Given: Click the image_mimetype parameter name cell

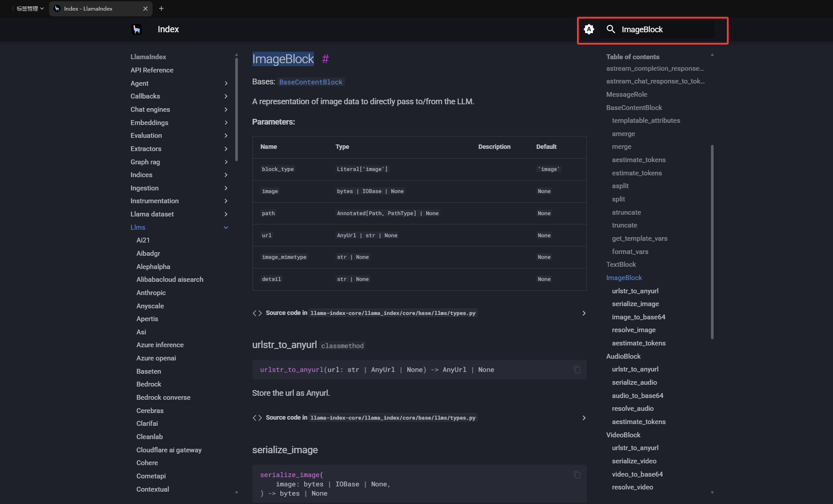Looking at the screenshot, I should point(284,257).
